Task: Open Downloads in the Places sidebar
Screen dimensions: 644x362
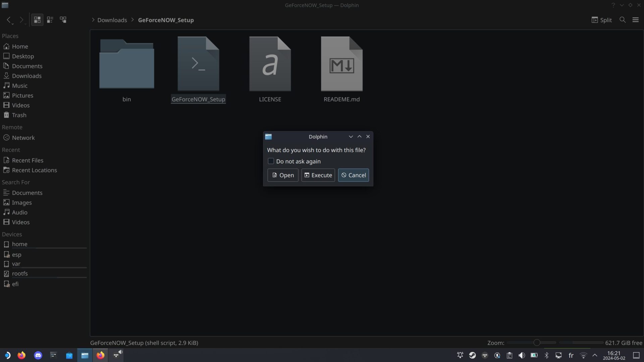Action: 26,76
